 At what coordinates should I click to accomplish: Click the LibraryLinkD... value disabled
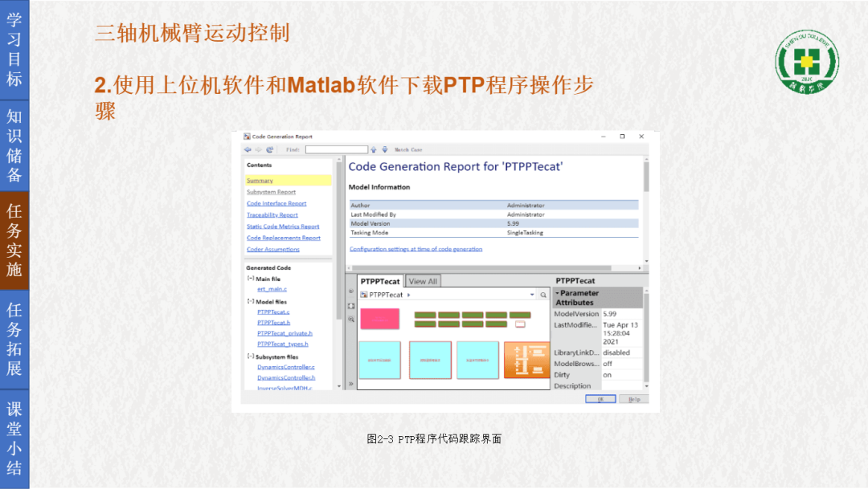pyautogui.click(x=616, y=352)
